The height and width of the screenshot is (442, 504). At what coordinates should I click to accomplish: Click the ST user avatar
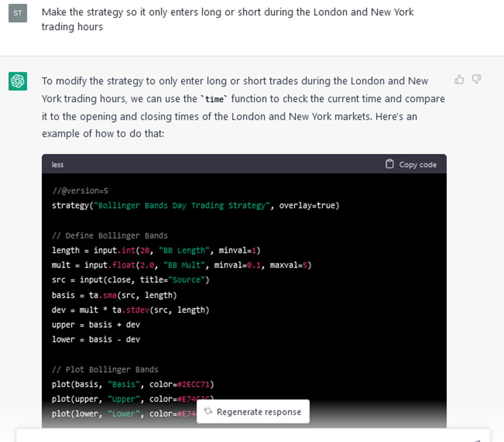click(x=18, y=13)
